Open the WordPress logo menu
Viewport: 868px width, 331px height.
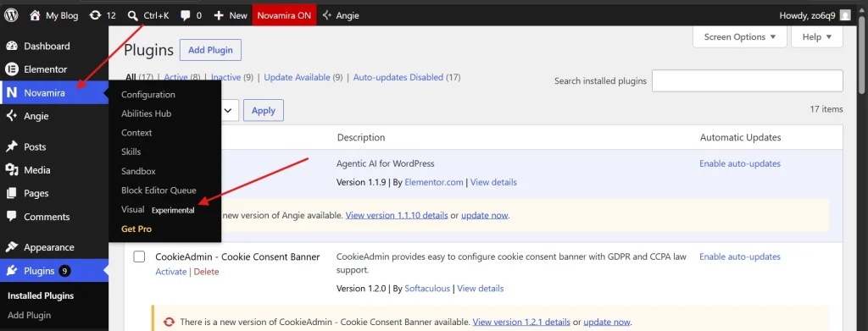coord(11,15)
